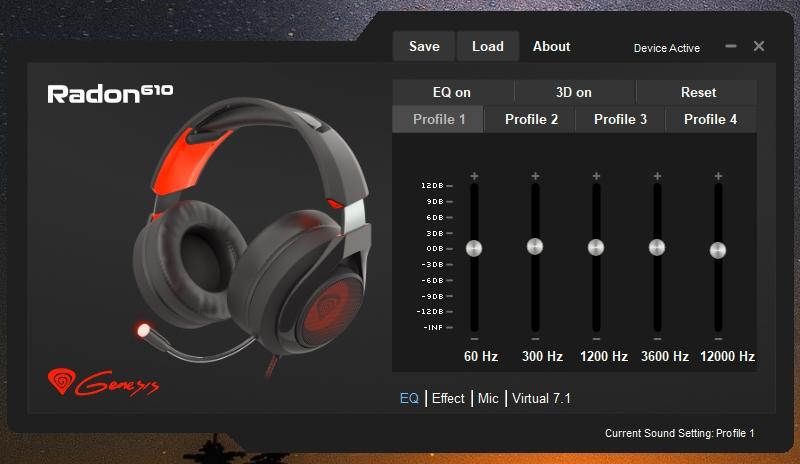Save the current sound settings
800x464 pixels.
(x=424, y=46)
